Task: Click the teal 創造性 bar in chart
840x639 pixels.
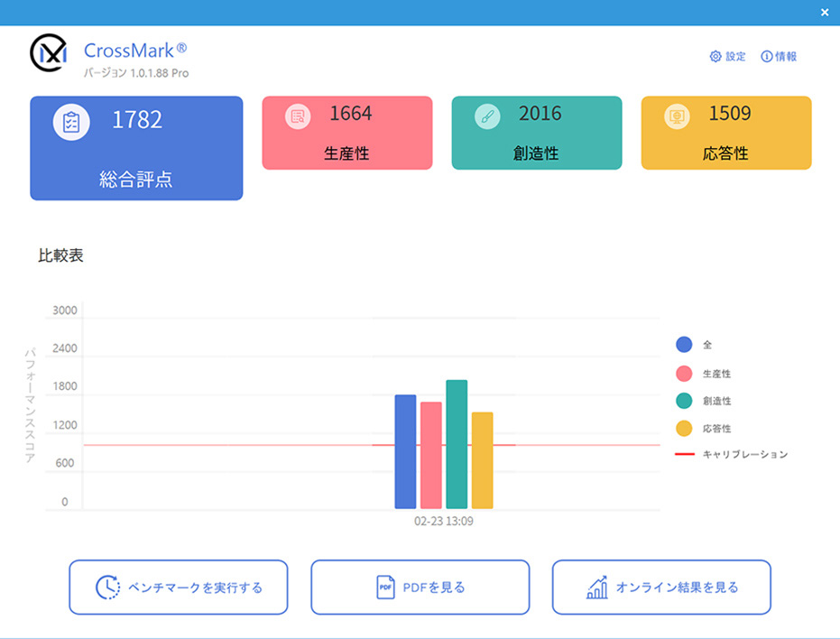Action: pos(457,444)
